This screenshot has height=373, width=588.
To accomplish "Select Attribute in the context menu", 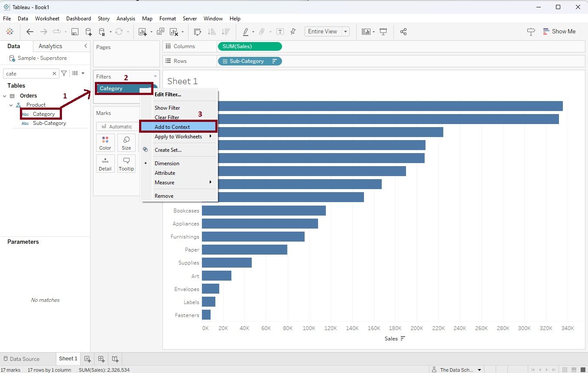I will point(165,173).
